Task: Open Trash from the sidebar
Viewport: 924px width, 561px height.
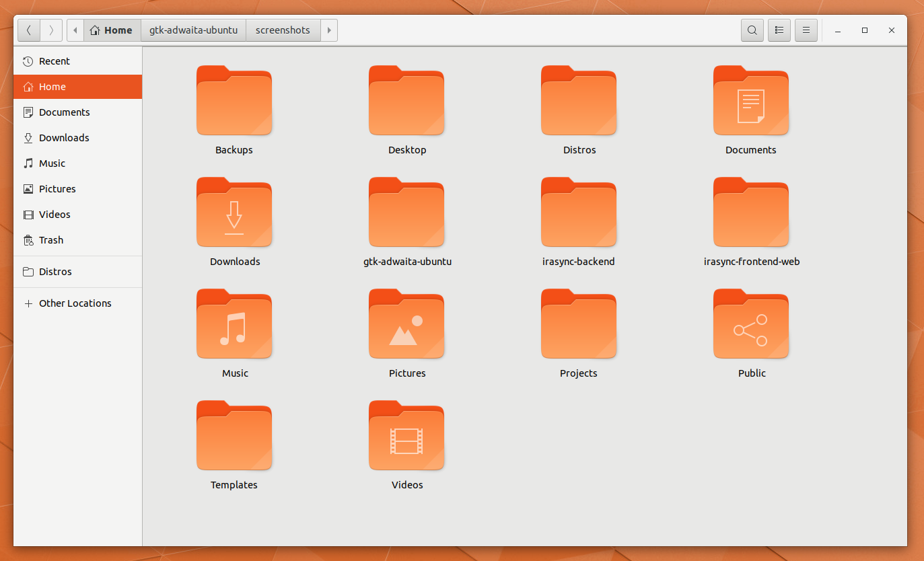Action: pos(51,240)
